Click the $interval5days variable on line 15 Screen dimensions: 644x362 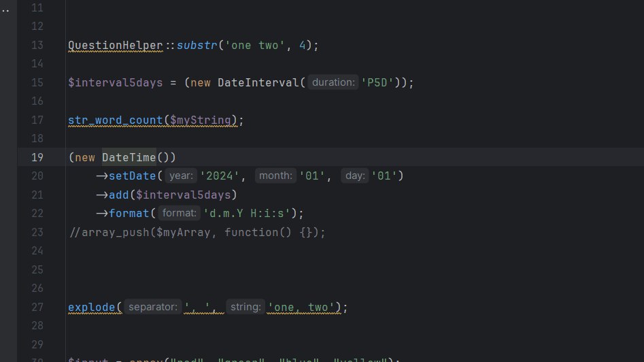(x=116, y=82)
